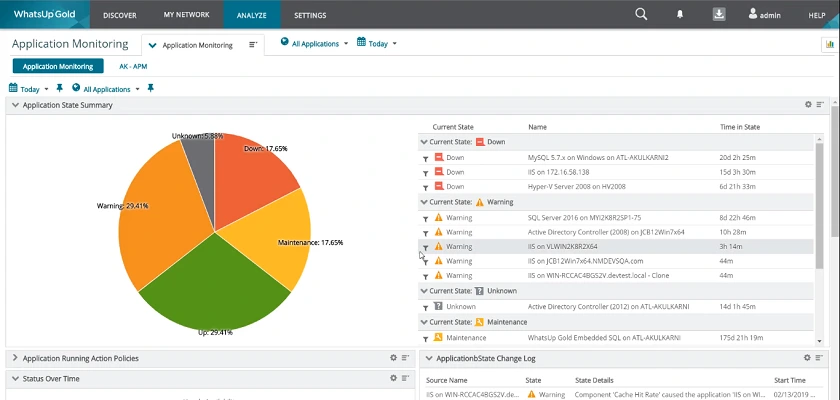
Task: Sort change log by Source Name header
Action: [x=447, y=380]
